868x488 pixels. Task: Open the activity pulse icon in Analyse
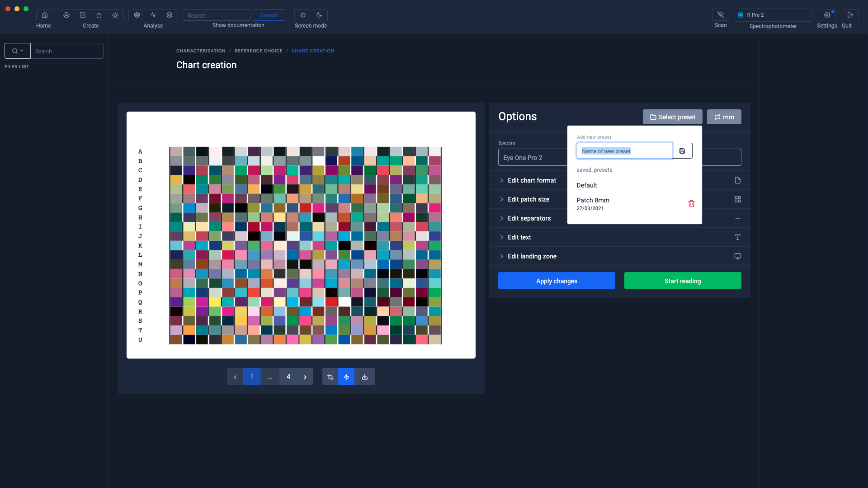pos(153,15)
